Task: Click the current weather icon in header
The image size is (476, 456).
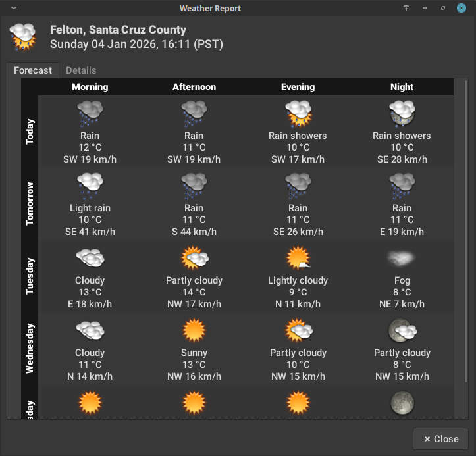Action: [x=23, y=37]
